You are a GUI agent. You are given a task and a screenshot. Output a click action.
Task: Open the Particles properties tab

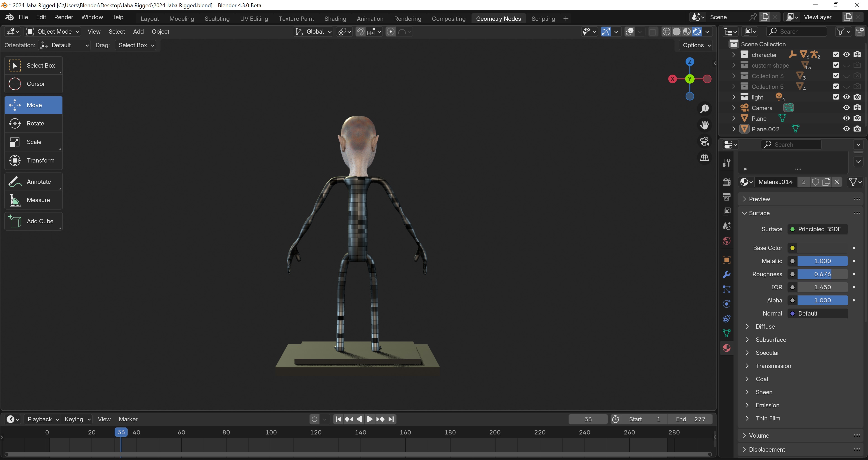726,290
